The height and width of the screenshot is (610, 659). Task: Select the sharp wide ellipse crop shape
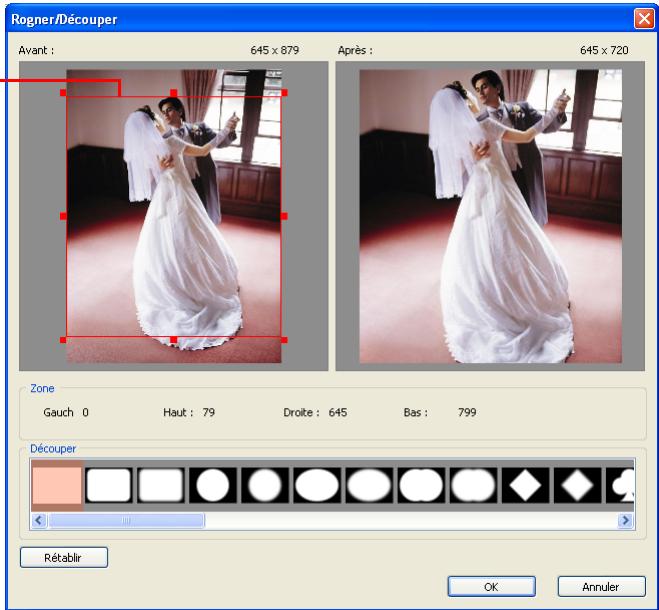coord(317,486)
